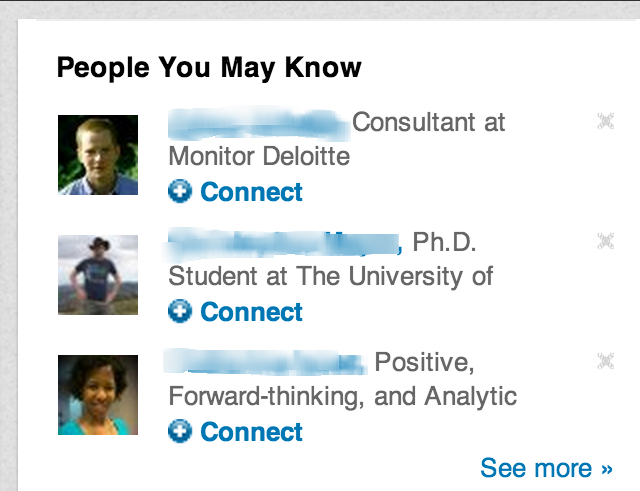The height and width of the screenshot is (491, 640).
Task: Click the blurred name before 'Ph.D.'
Action: tap(283, 242)
